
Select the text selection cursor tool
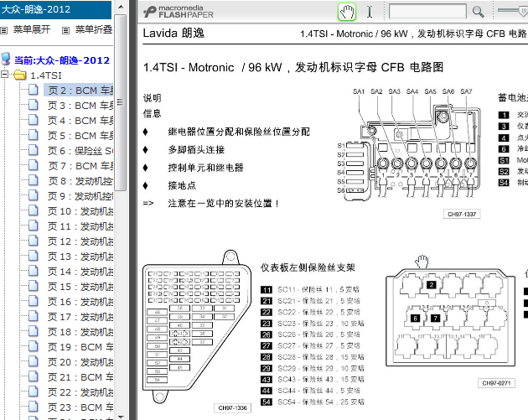click(x=370, y=12)
